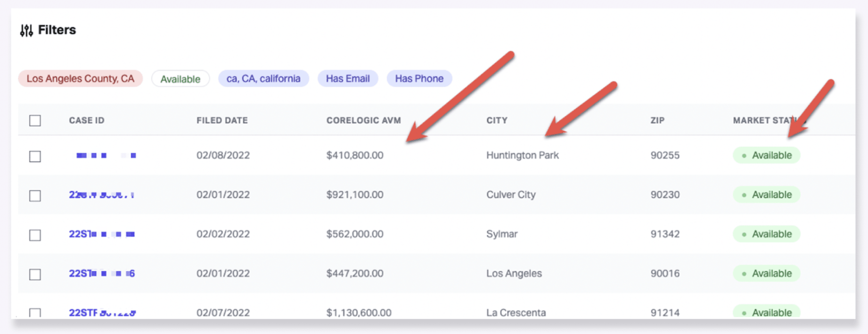Sort by the Case ID column header

pyautogui.click(x=87, y=121)
